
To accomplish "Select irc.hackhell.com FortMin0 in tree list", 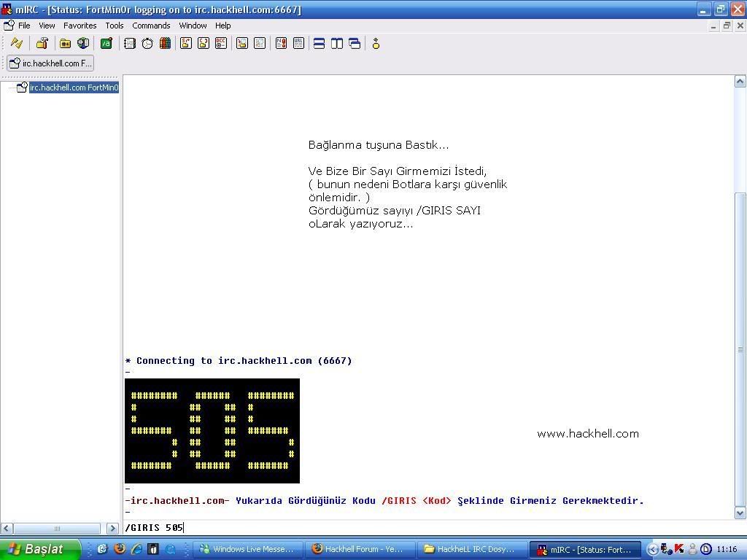I will pyautogui.click(x=74, y=87).
